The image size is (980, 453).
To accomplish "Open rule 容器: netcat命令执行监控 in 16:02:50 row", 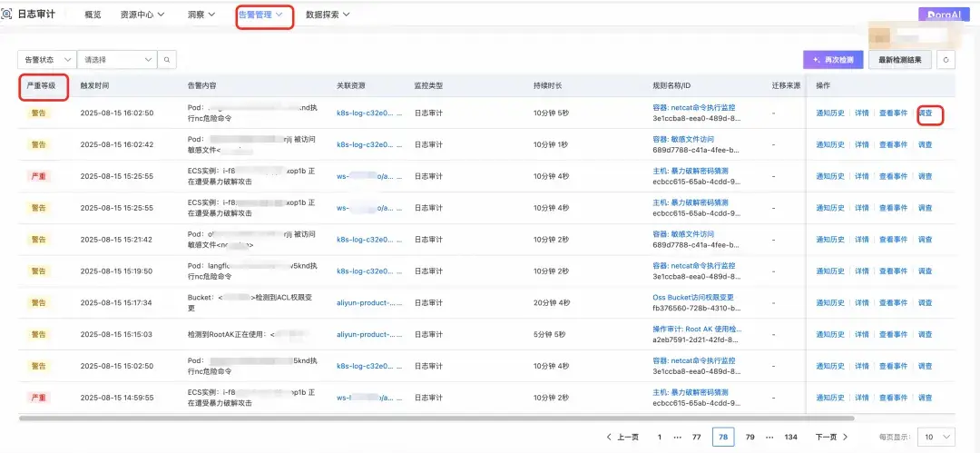I will pos(694,108).
